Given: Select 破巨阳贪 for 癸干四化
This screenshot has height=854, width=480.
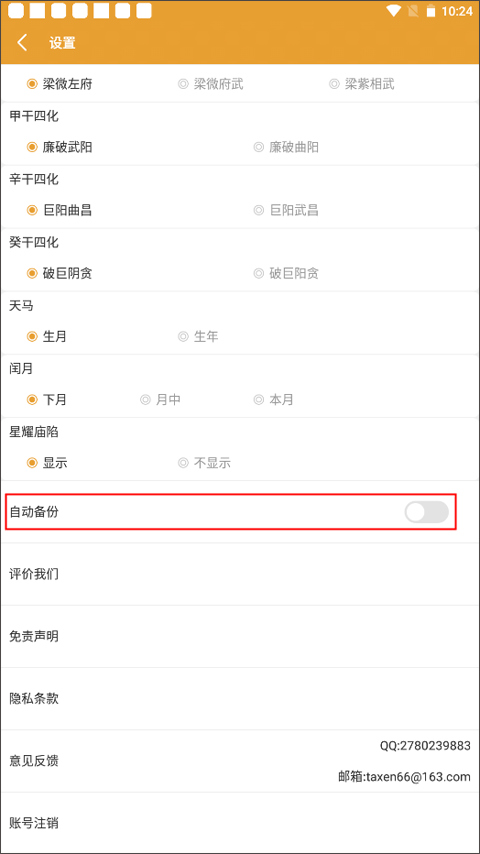Looking at the screenshot, I should 286,273.
